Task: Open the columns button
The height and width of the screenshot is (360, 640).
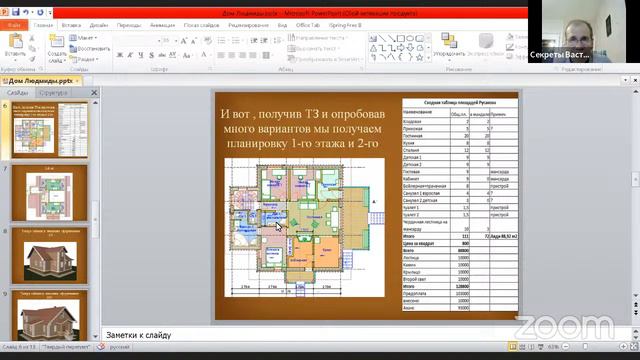Action: (266, 55)
